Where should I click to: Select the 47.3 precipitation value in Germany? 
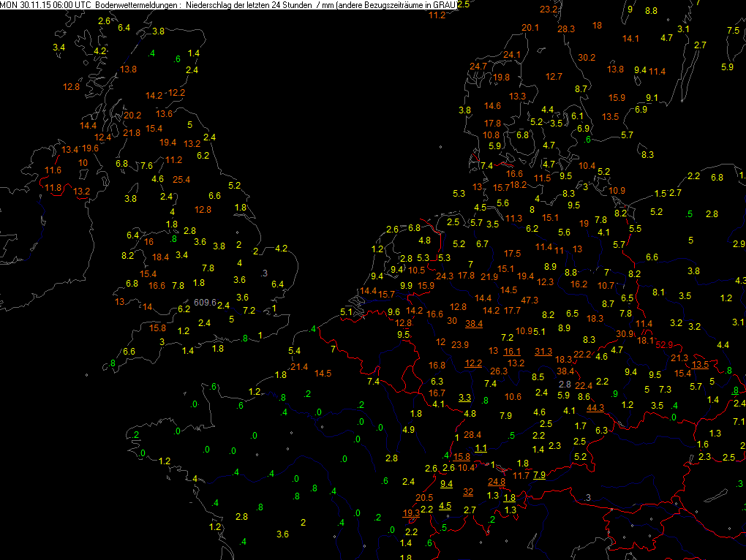click(530, 300)
